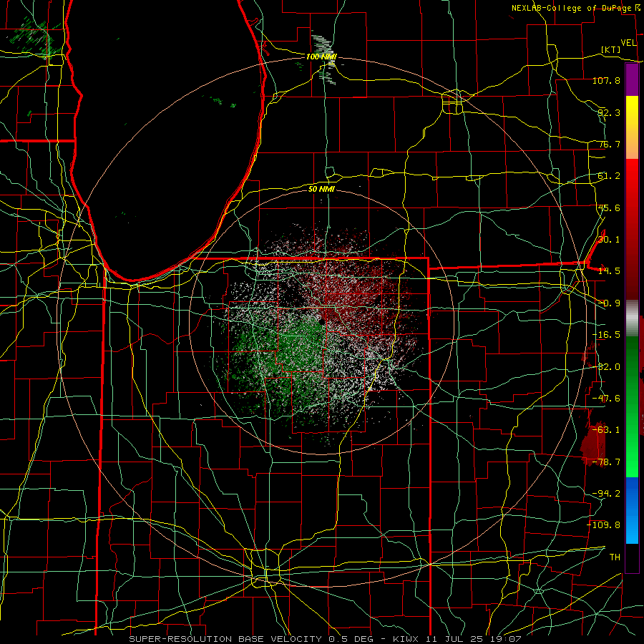Pick the gray near-zero segment of the colorbar
This screenshot has width=644, height=644.
pyautogui.click(x=632, y=318)
